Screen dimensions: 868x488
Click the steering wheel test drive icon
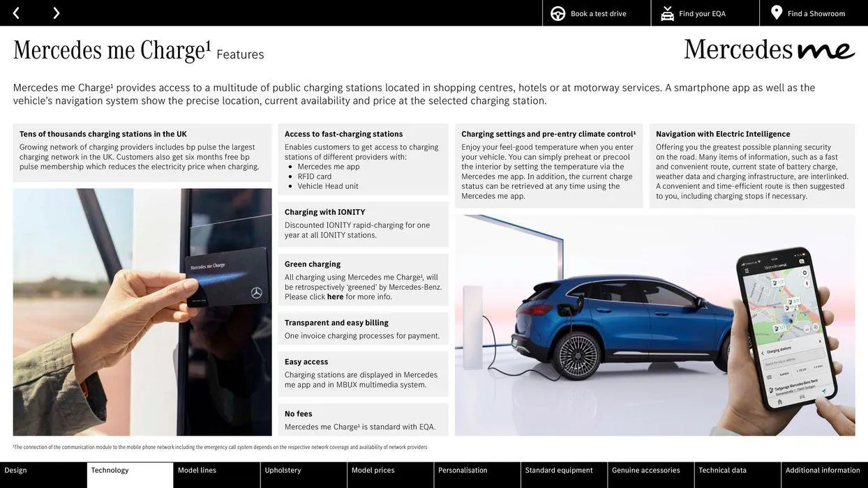tap(558, 14)
